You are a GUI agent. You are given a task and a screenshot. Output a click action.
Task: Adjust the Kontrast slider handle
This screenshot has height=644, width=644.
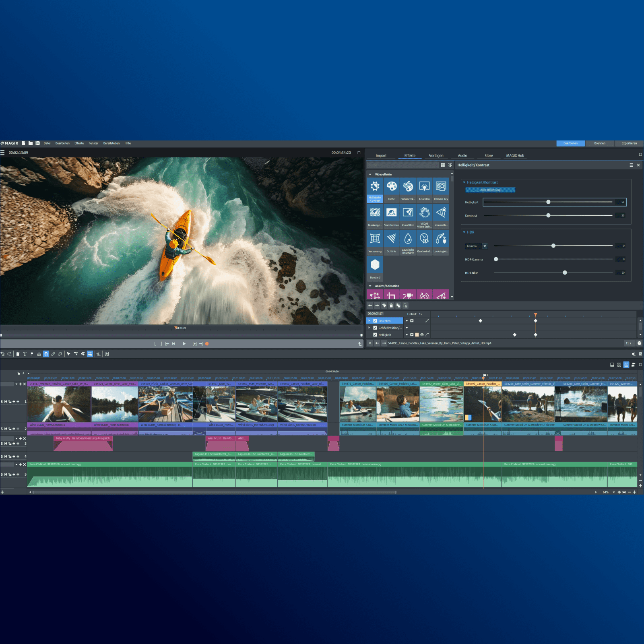(548, 215)
